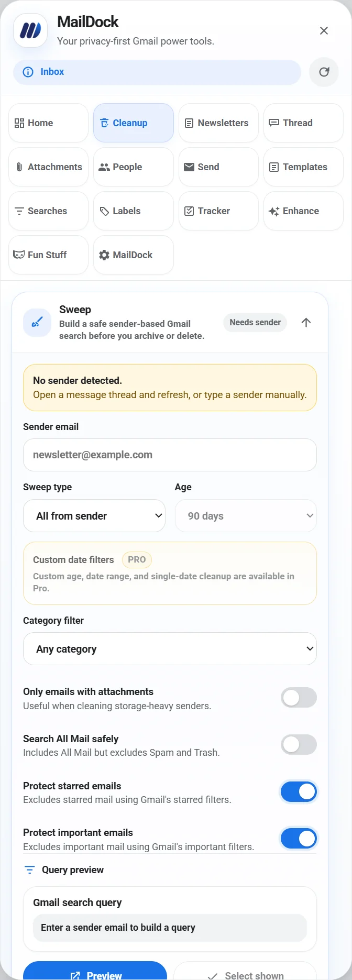Click the Query preview filter icon
This screenshot has height=980, width=352.
click(30, 870)
